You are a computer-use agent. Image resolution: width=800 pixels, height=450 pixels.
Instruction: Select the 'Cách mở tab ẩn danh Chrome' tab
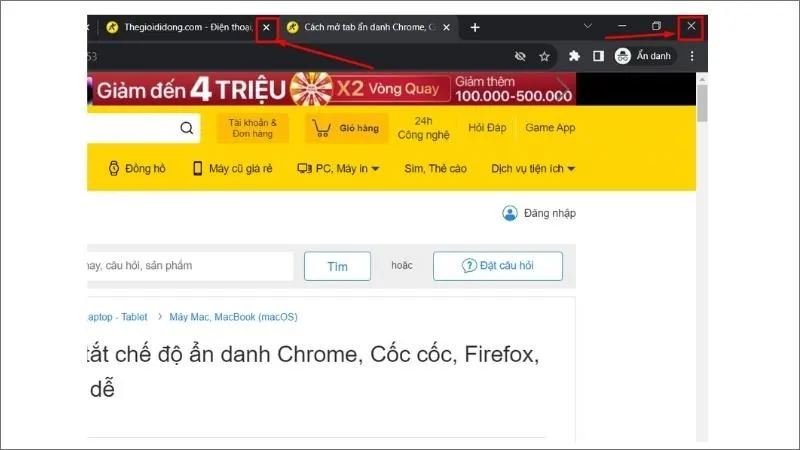tap(369, 28)
